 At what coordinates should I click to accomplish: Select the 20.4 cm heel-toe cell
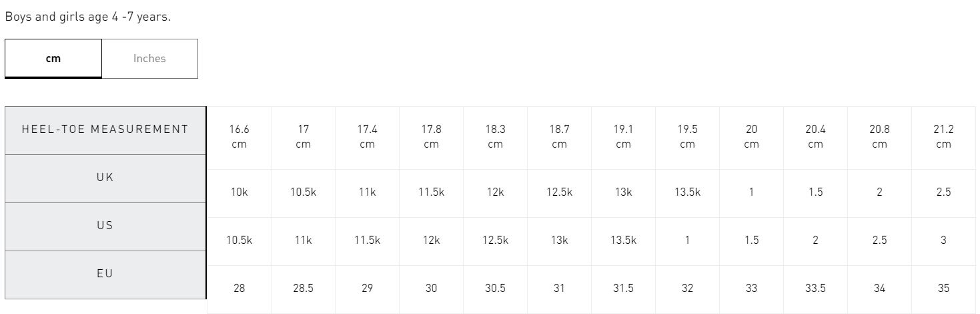(x=815, y=137)
